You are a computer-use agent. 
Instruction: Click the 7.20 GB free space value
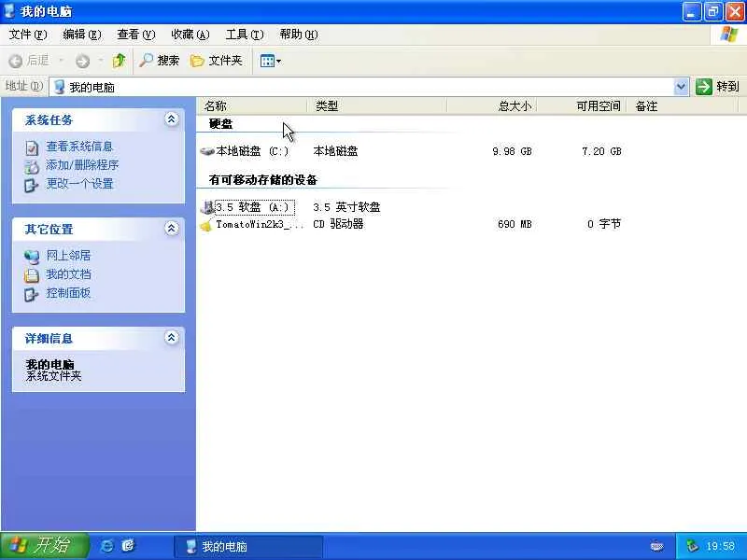coord(601,151)
